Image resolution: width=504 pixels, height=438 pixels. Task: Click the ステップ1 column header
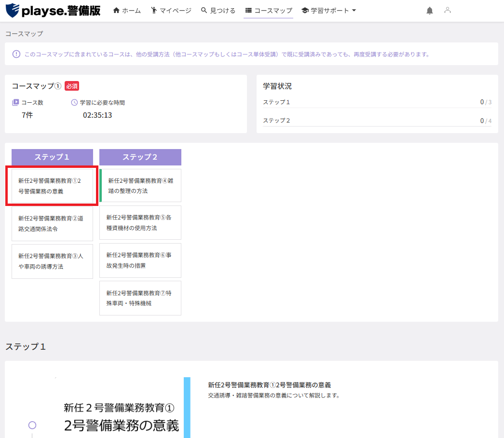[x=53, y=157]
